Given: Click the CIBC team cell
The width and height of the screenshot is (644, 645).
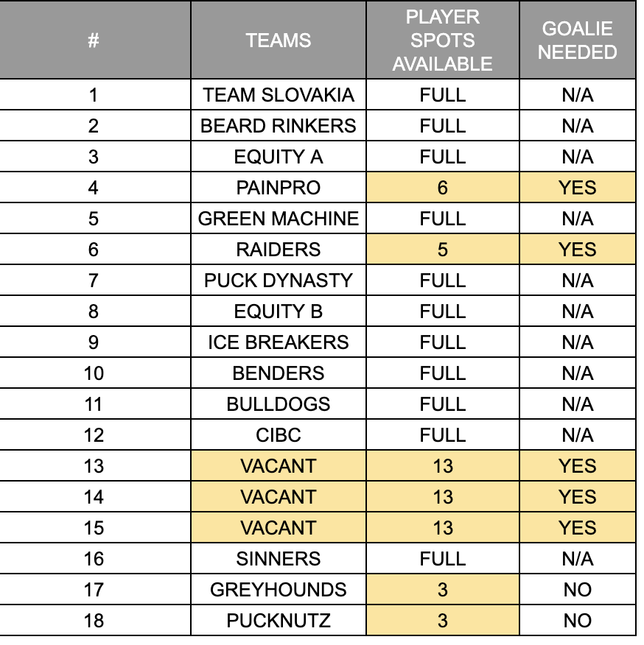Looking at the screenshot, I should 279,435.
